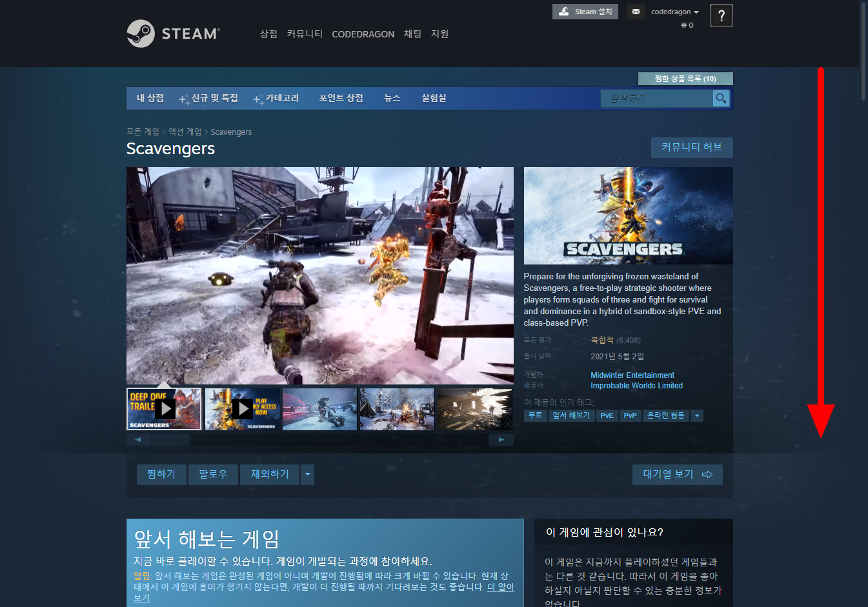The height and width of the screenshot is (607, 868).
Task: Select the 실험실 tab
Action: click(434, 98)
